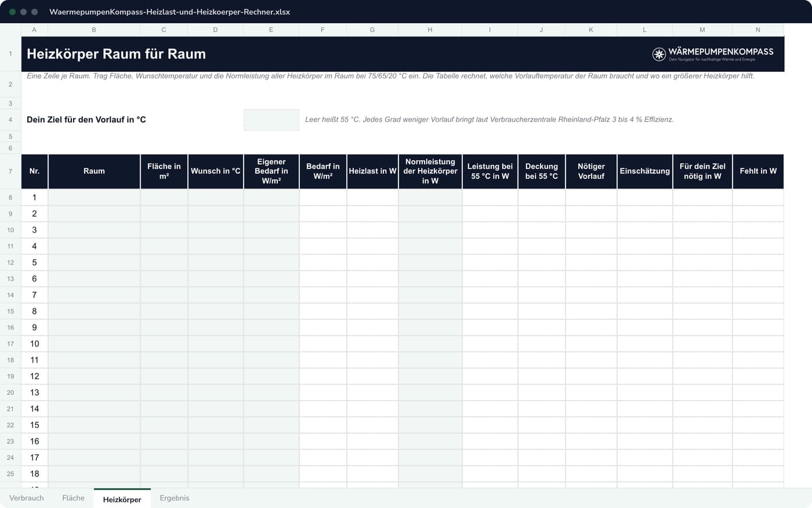Screen dimensions: 812x508
Task: Click the Wärmepumpenkompass compass logo icon
Action: (659, 55)
